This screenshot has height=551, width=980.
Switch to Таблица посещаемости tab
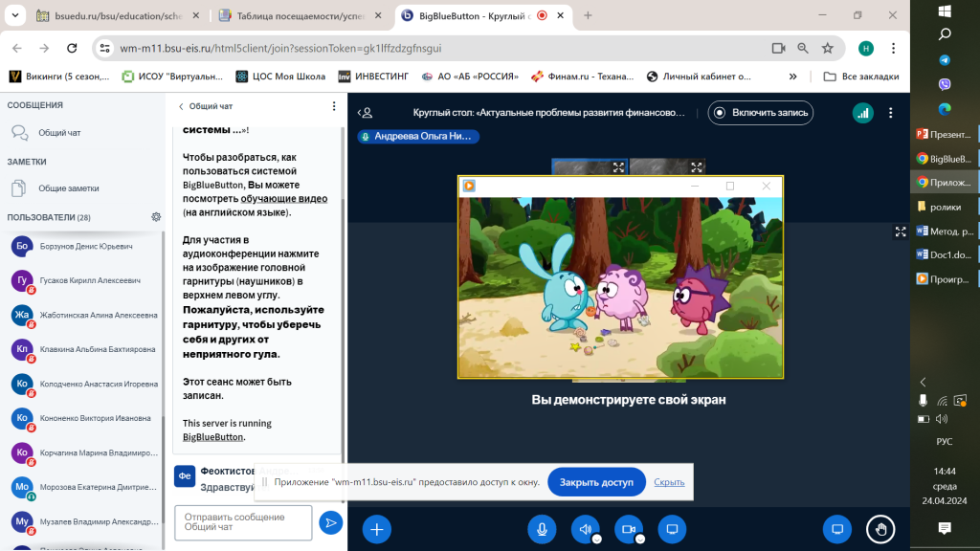coord(300,15)
